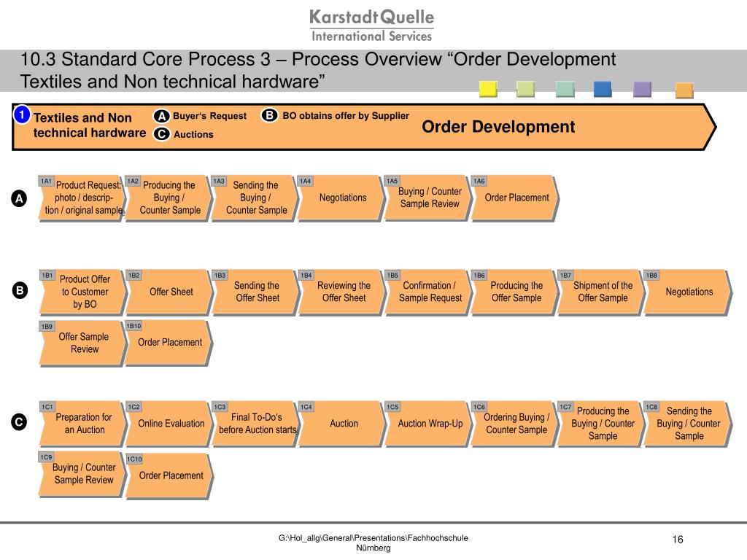Select step 1A3 Sending the Buying Counter Sample
747x560 pixels.
[255, 198]
